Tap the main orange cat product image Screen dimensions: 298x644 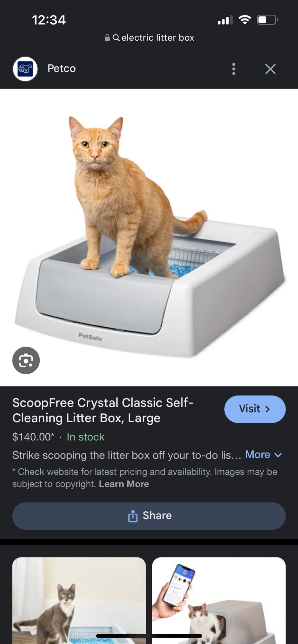(x=149, y=237)
